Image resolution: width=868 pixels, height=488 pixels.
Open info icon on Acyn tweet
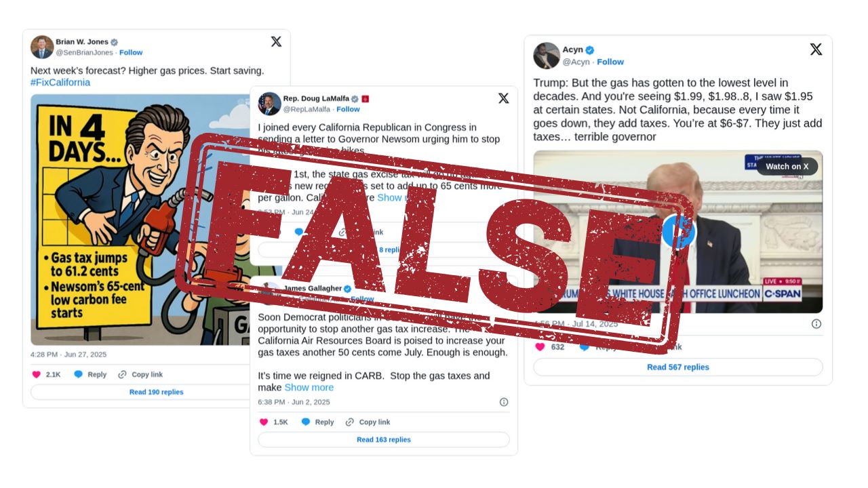[x=816, y=324]
